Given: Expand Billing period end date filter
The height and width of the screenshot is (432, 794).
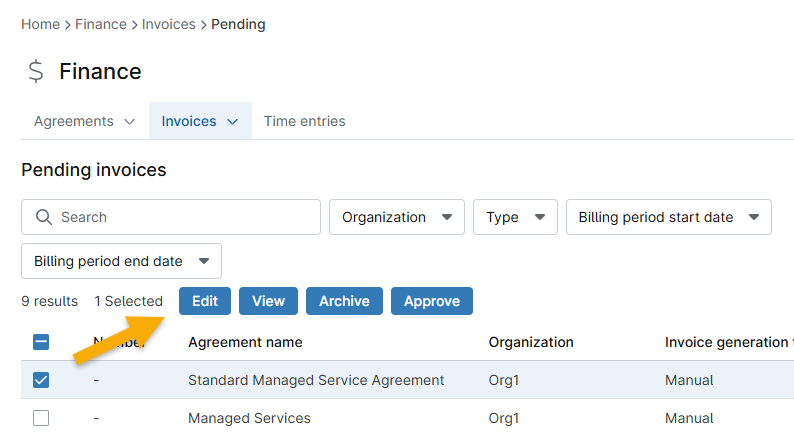Looking at the screenshot, I should 121,261.
